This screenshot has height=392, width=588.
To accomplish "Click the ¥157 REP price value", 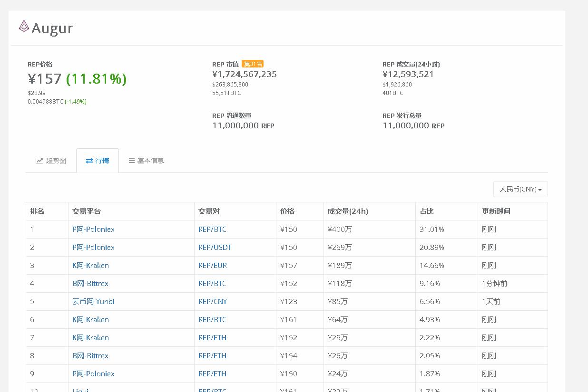I will pos(45,78).
